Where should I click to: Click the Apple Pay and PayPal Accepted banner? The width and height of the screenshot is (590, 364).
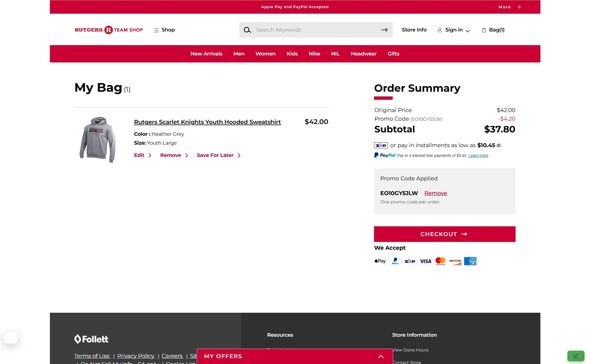[295, 7]
